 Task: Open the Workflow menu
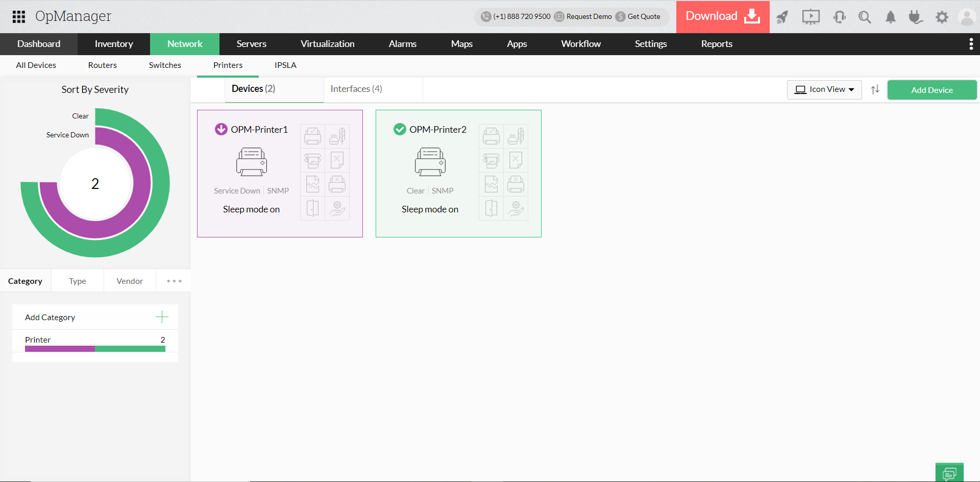click(x=581, y=44)
